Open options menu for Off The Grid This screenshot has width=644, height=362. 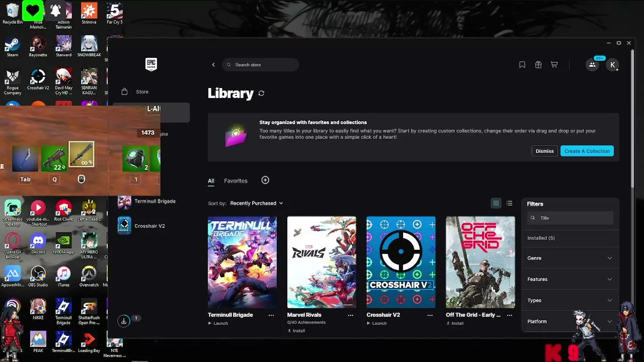pyautogui.click(x=510, y=315)
